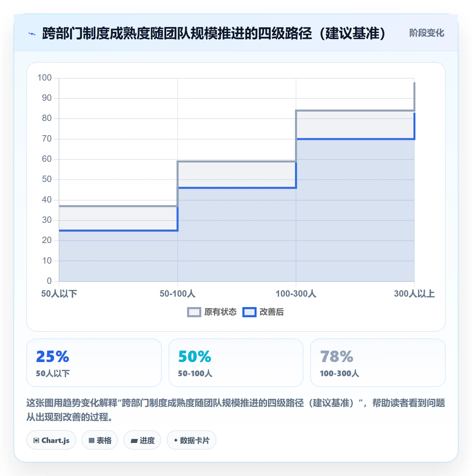The width and height of the screenshot is (472, 476).
Task: Click the 50-100人 card caption
Action: click(195, 374)
